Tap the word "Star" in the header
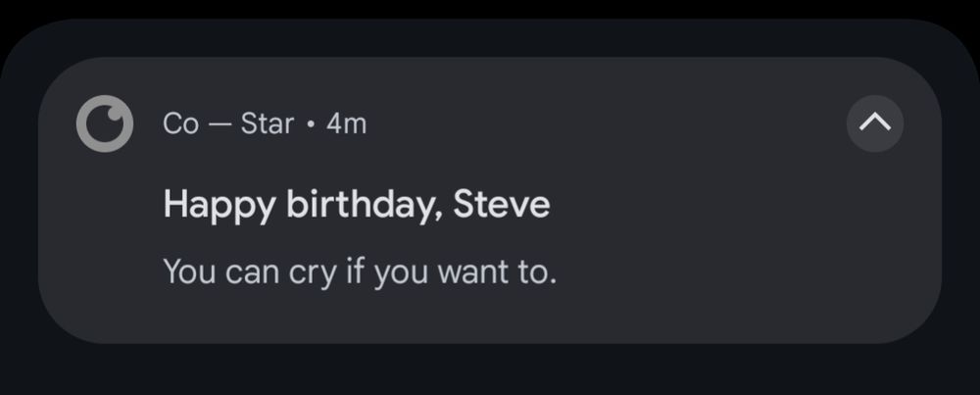 (267, 124)
